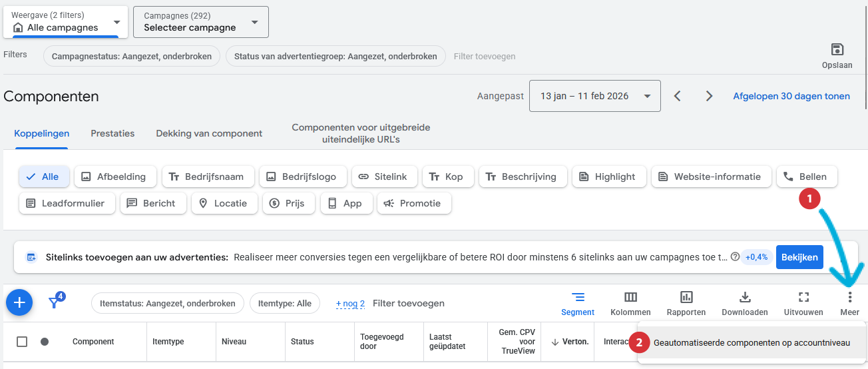Open the filter funnel icon

pyautogui.click(x=55, y=303)
